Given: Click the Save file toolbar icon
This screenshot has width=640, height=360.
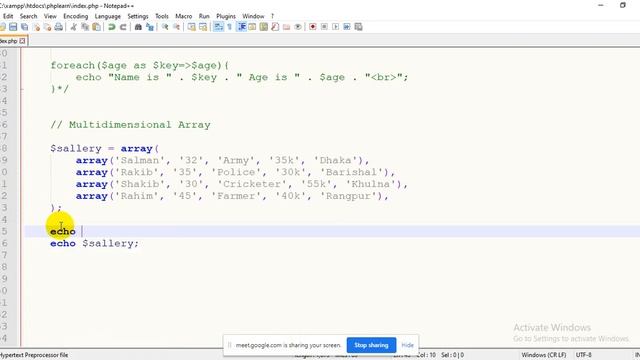Looking at the screenshot, I should pos(13,27).
